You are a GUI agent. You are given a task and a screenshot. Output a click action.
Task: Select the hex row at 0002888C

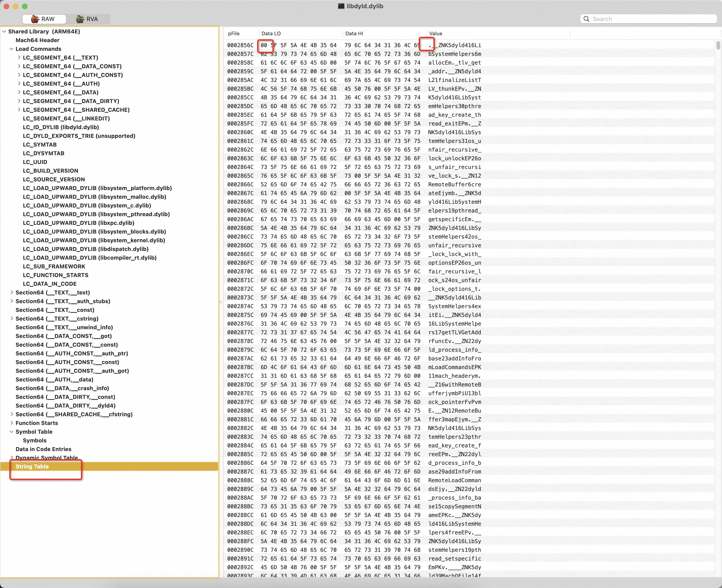pyautogui.click(x=469, y=480)
